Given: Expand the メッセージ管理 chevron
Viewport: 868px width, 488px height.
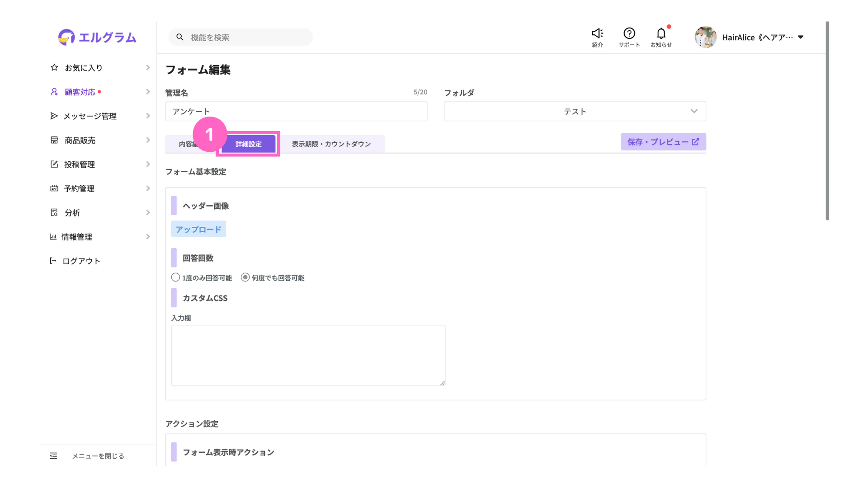Looking at the screenshot, I should tap(148, 116).
